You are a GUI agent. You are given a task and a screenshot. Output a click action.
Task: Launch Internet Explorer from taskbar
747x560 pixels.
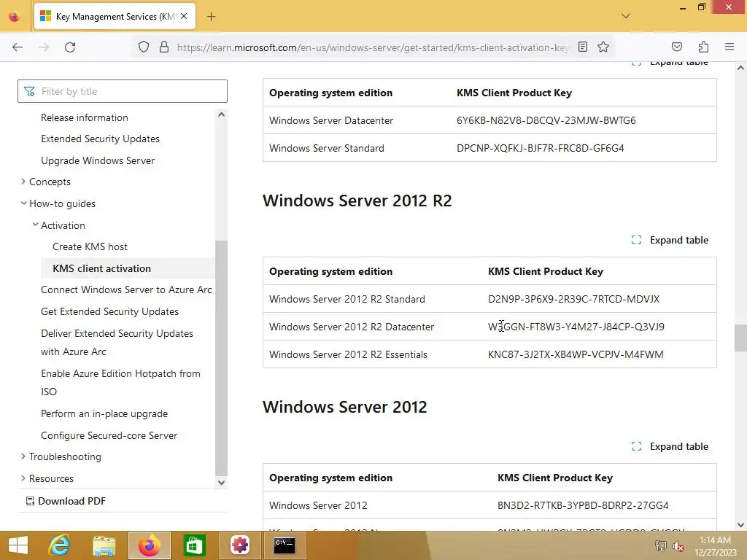tap(59, 545)
